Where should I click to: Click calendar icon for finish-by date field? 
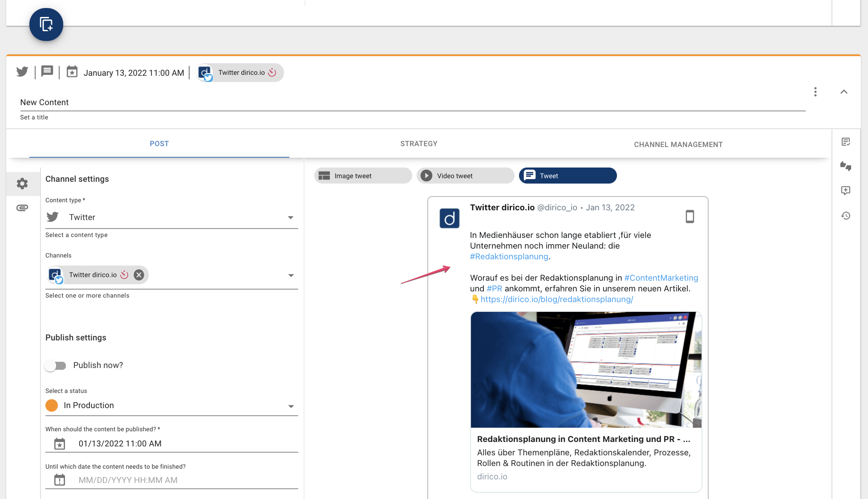pos(60,480)
